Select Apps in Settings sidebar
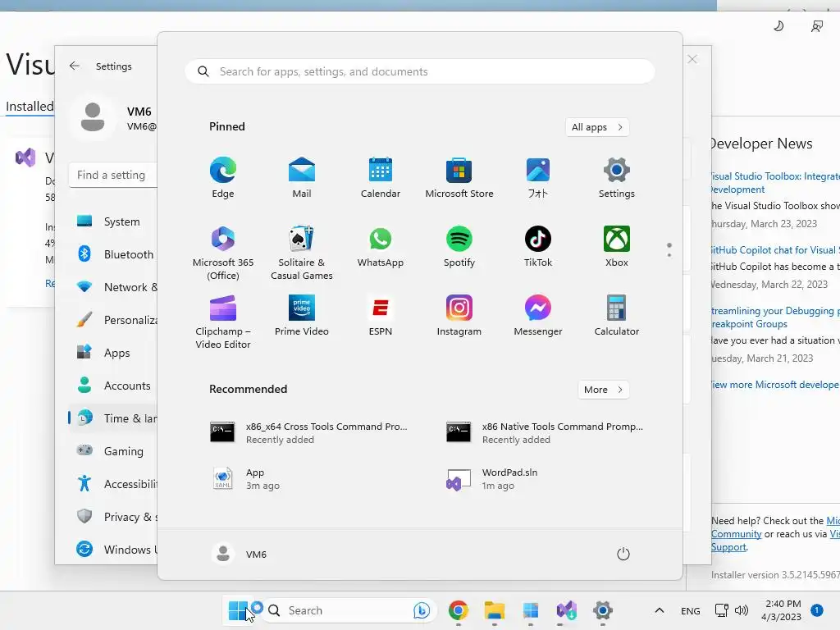This screenshot has width=840, height=630. point(112,353)
